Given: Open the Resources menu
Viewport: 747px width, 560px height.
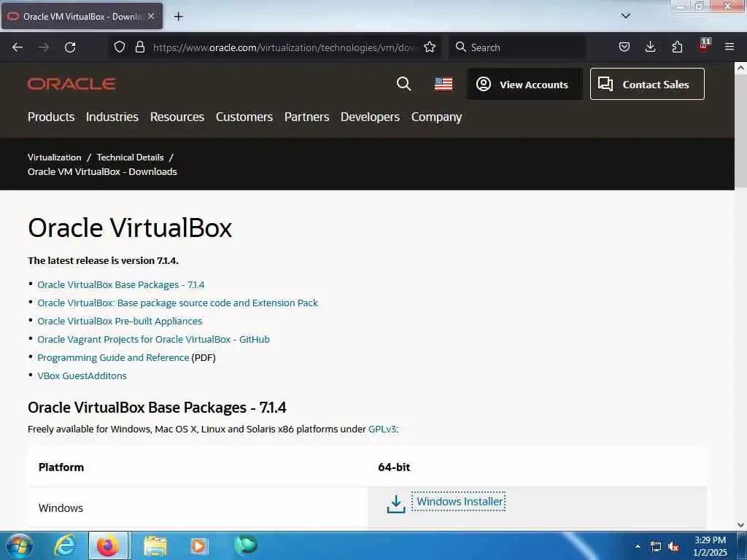Looking at the screenshot, I should coord(177,117).
